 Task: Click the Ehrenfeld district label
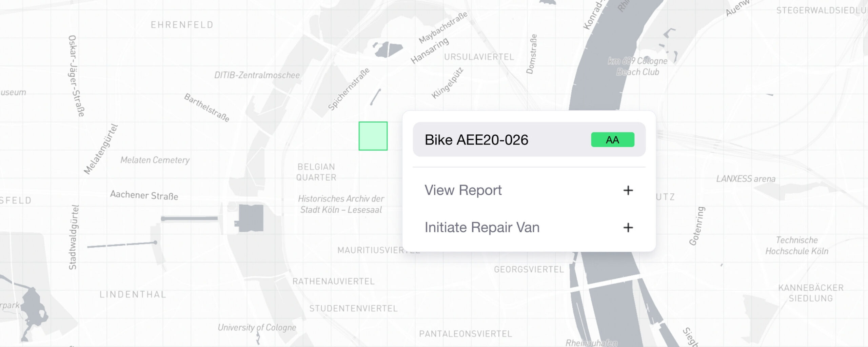pyautogui.click(x=182, y=25)
